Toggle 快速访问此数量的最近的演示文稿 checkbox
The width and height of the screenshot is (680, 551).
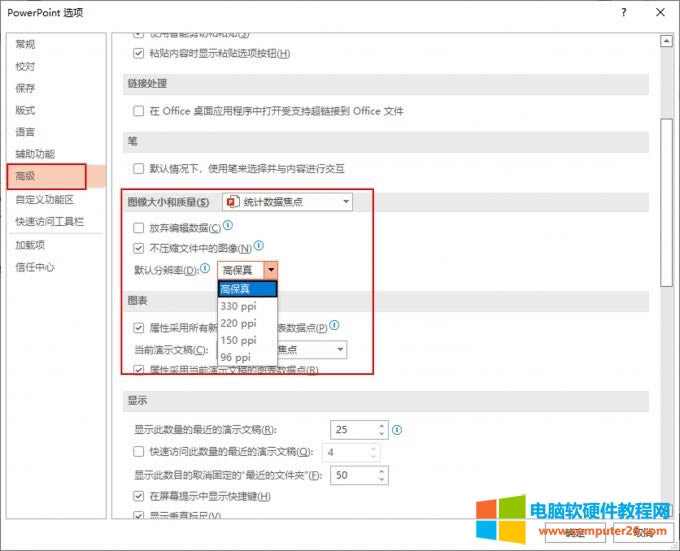pos(140,452)
